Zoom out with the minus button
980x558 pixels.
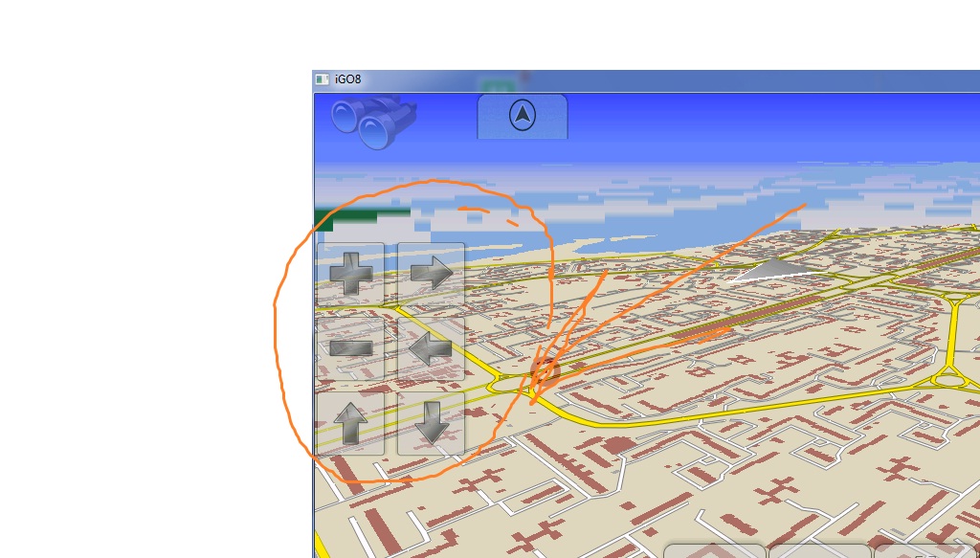(x=350, y=348)
